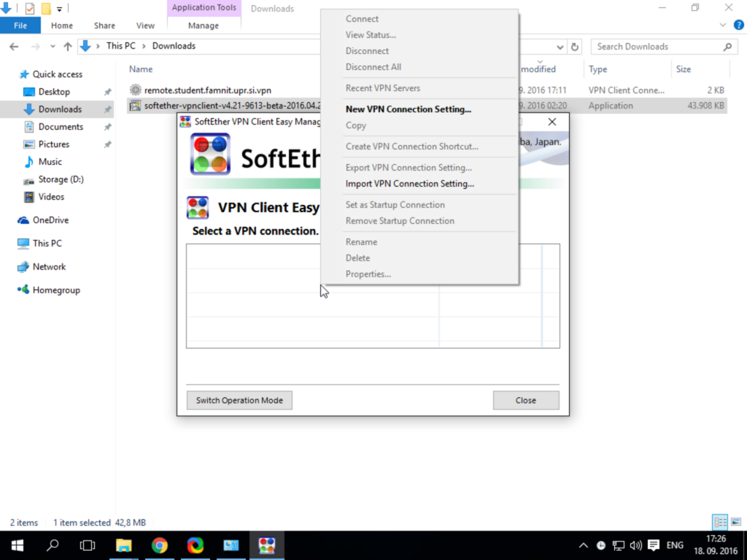Click the Task View taskbar icon
This screenshot has height=560, width=747.
(x=88, y=545)
